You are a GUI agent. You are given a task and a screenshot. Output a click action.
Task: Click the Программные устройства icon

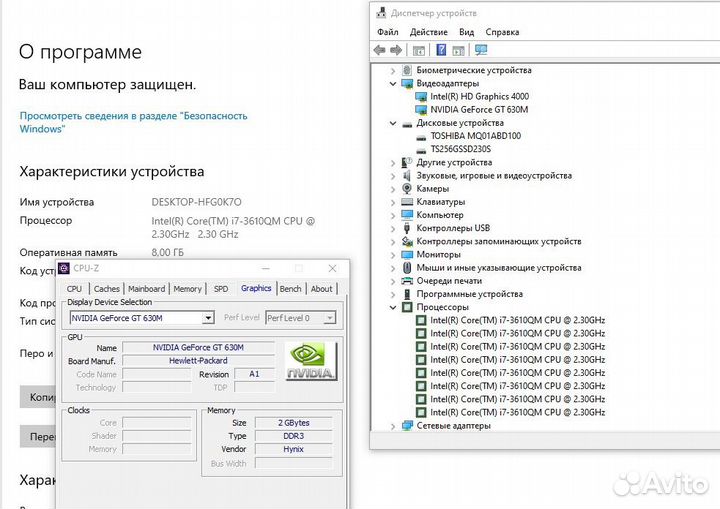(x=407, y=294)
